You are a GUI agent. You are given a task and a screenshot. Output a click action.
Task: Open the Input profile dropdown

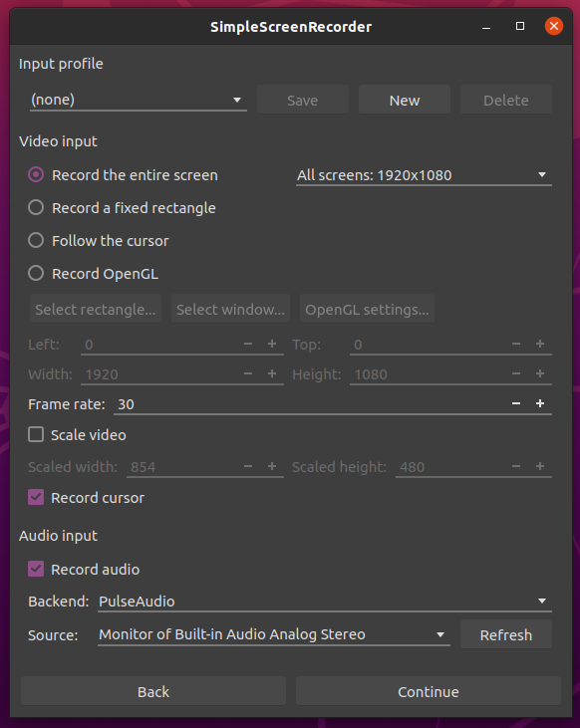[139, 100]
